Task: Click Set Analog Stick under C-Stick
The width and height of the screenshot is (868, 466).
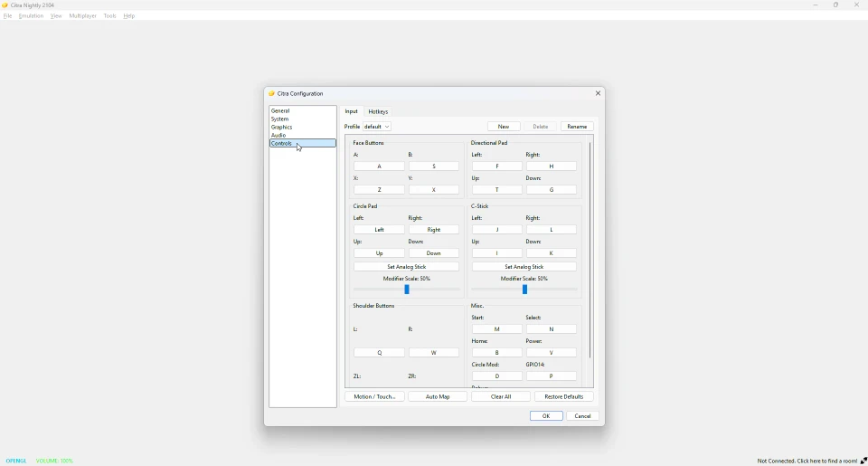Action: tap(524, 267)
